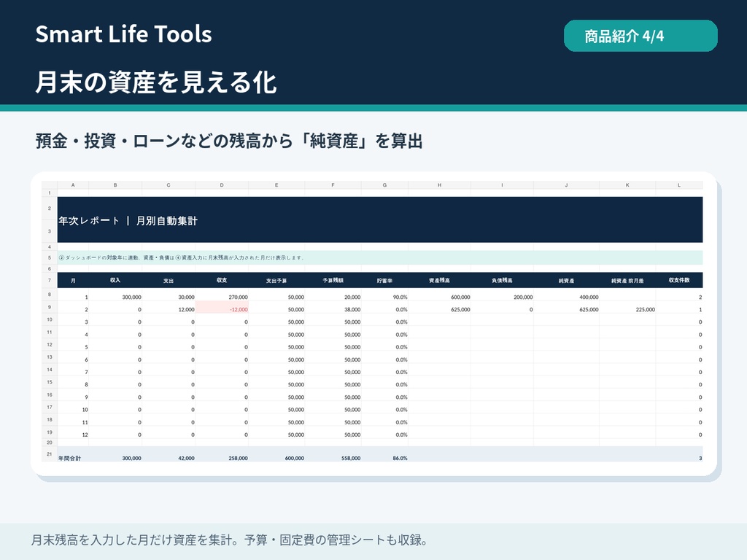Click the 270,000 balance cell
Screen dimensions: 747x560
pyautogui.click(x=222, y=295)
